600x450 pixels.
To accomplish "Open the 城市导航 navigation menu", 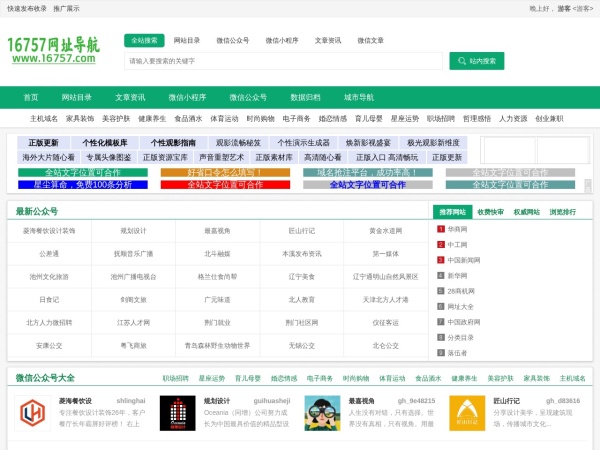I will (x=357, y=97).
